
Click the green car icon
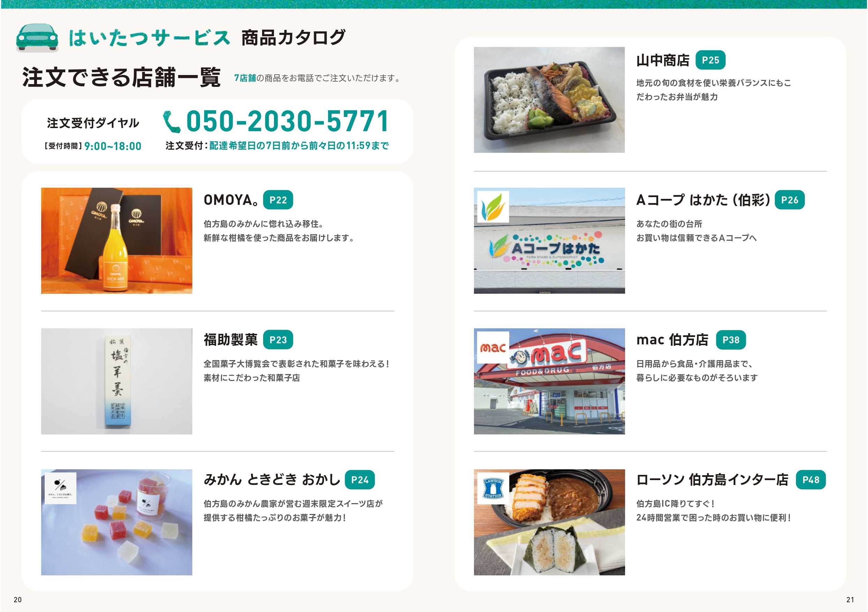[x=37, y=37]
